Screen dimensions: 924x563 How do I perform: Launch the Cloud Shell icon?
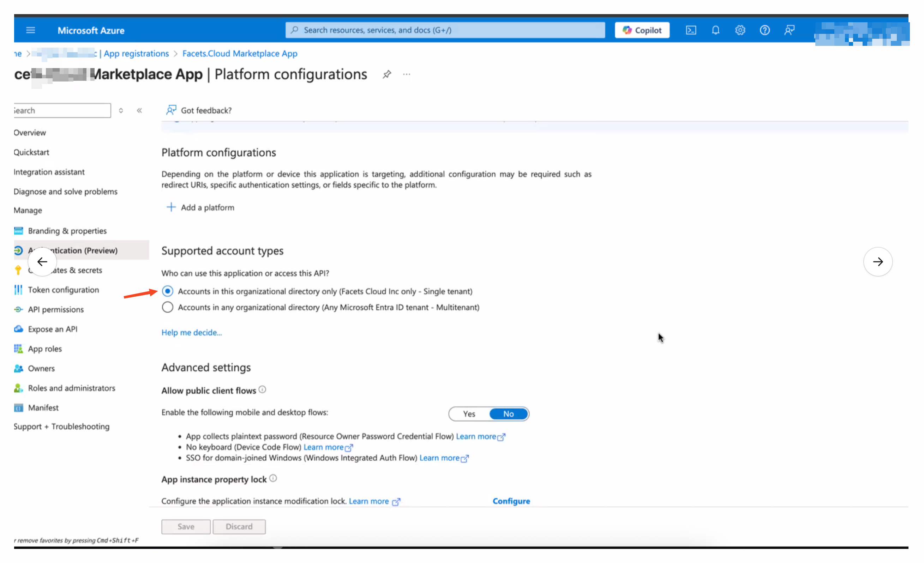click(x=691, y=30)
